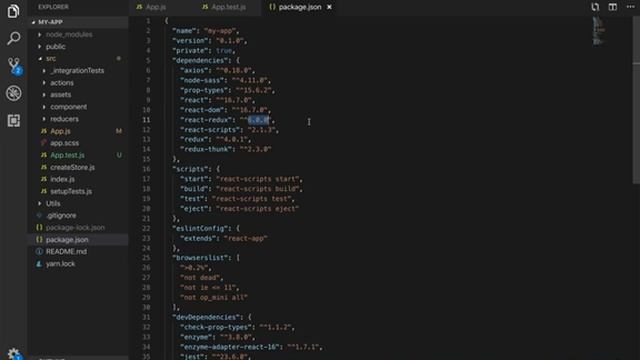Click the "axios" key on line 6
Image resolution: width=640 pixels, height=360 pixels.
click(194, 71)
